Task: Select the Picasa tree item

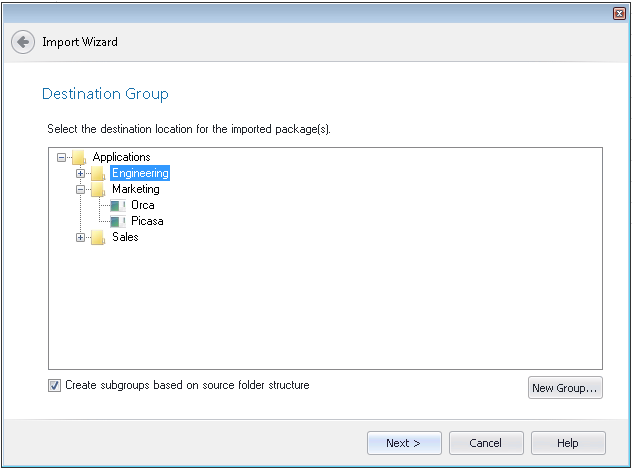Action: tap(147, 221)
